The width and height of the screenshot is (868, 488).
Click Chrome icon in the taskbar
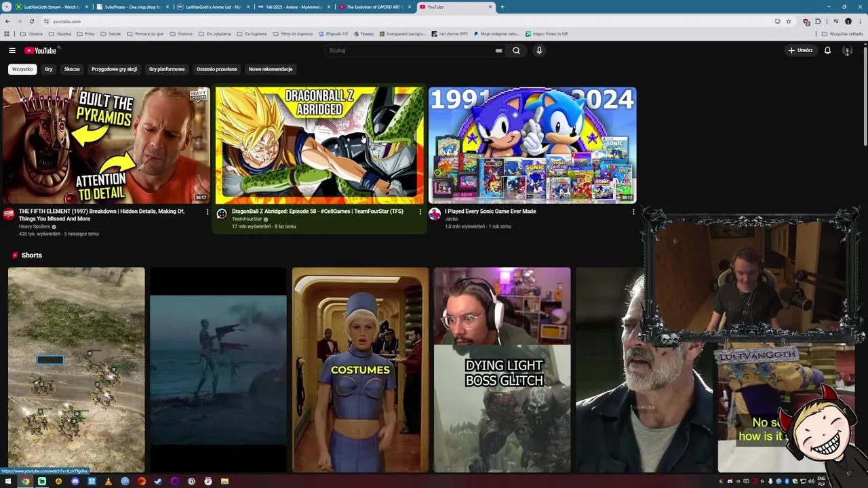pos(25,481)
